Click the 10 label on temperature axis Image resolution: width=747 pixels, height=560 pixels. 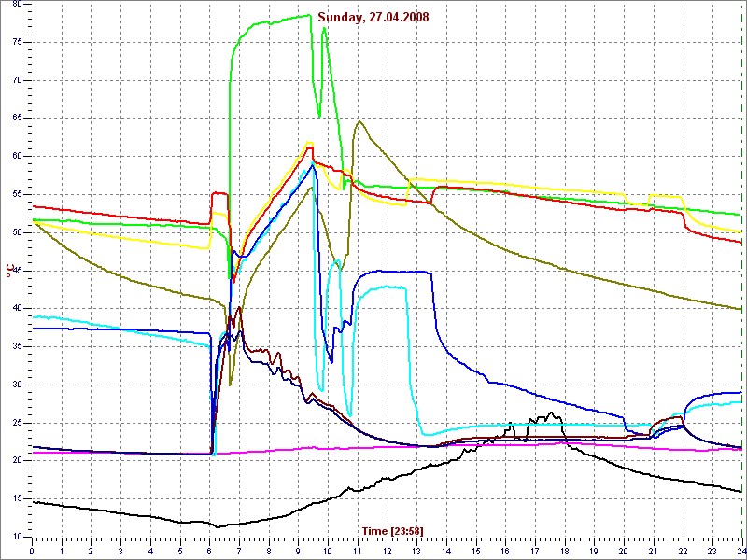(16, 537)
